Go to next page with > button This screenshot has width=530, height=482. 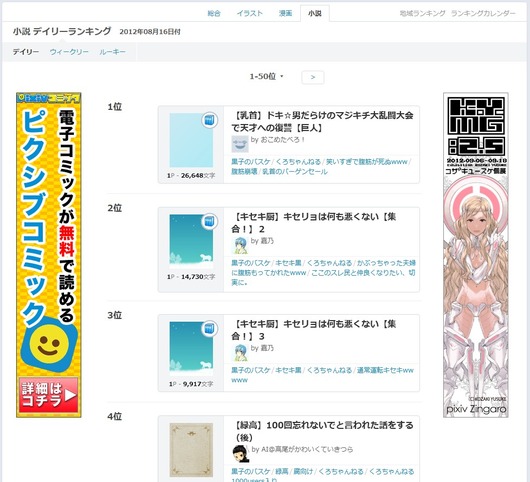[313, 77]
